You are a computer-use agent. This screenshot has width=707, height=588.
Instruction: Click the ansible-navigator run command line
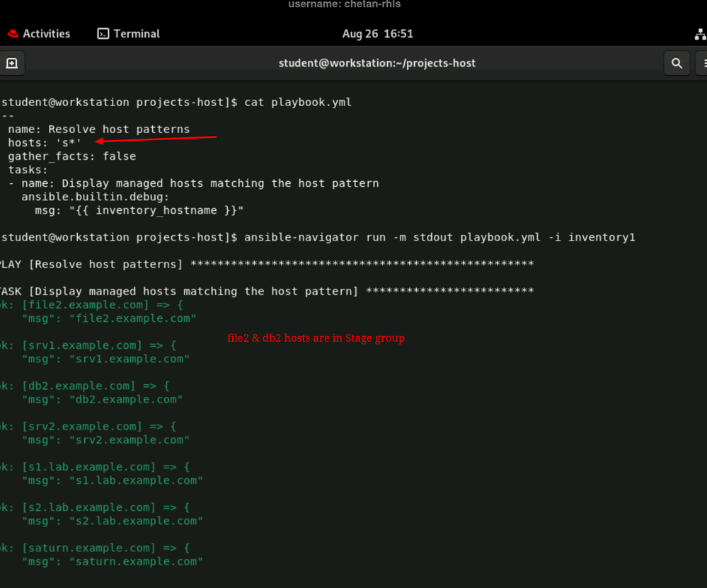click(x=439, y=237)
